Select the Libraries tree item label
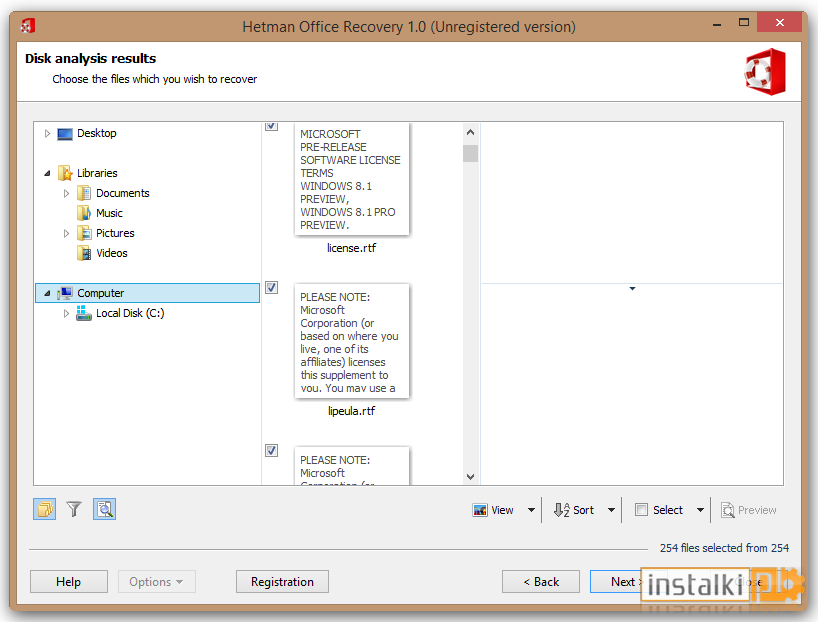818x622 pixels. (x=97, y=173)
